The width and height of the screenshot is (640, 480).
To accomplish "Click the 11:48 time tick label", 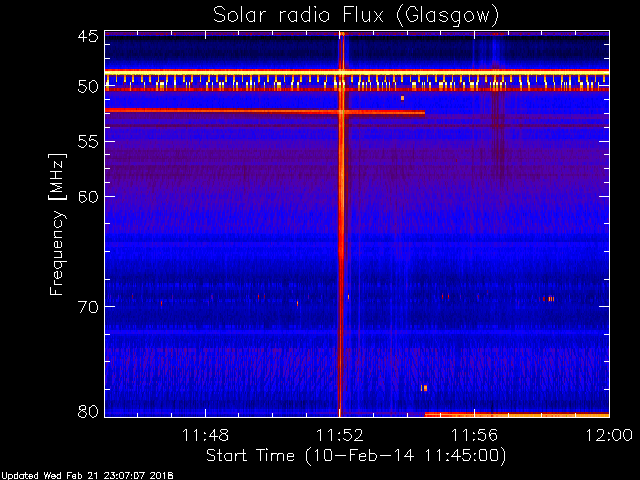I will [x=205, y=435].
